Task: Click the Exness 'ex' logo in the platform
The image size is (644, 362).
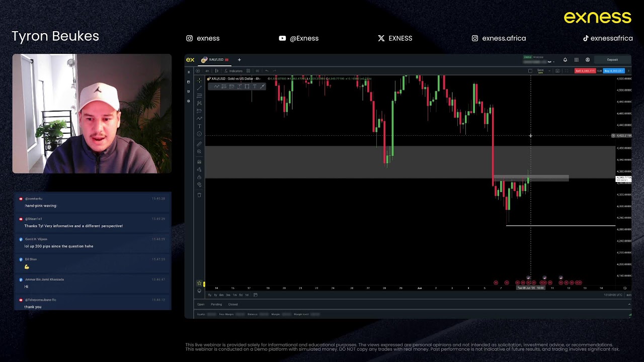Action: click(x=190, y=60)
